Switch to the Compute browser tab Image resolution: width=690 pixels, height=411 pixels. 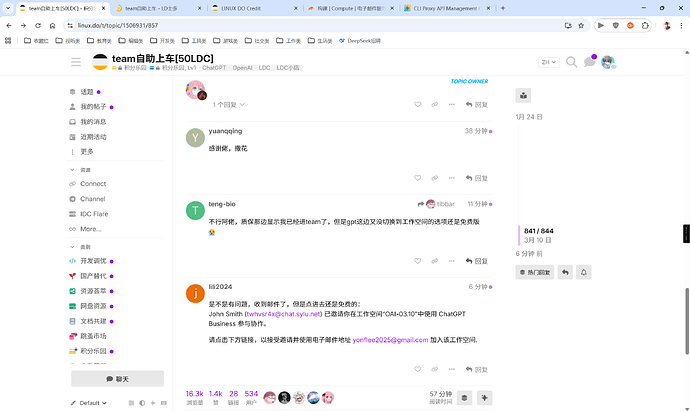click(350, 8)
